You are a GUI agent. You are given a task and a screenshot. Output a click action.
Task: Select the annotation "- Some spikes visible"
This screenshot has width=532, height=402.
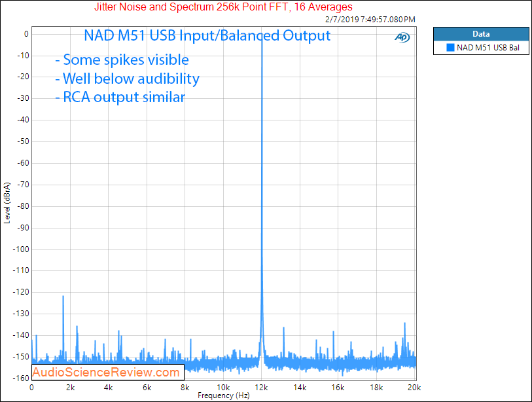pos(122,60)
